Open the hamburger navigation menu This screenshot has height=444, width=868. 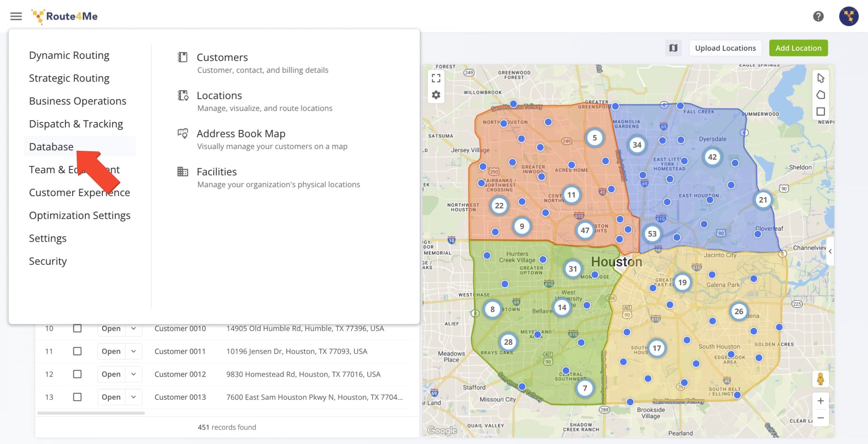click(16, 16)
